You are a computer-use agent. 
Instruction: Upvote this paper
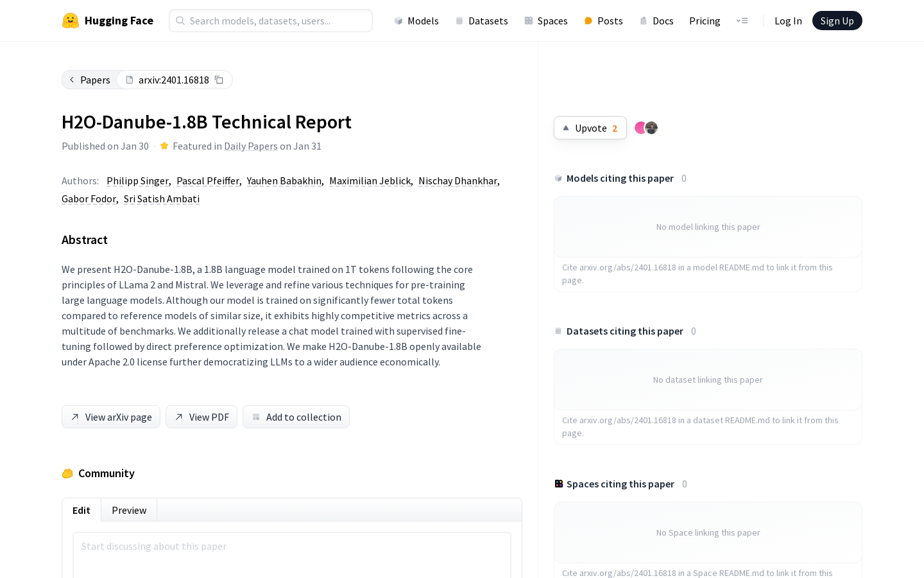590,128
